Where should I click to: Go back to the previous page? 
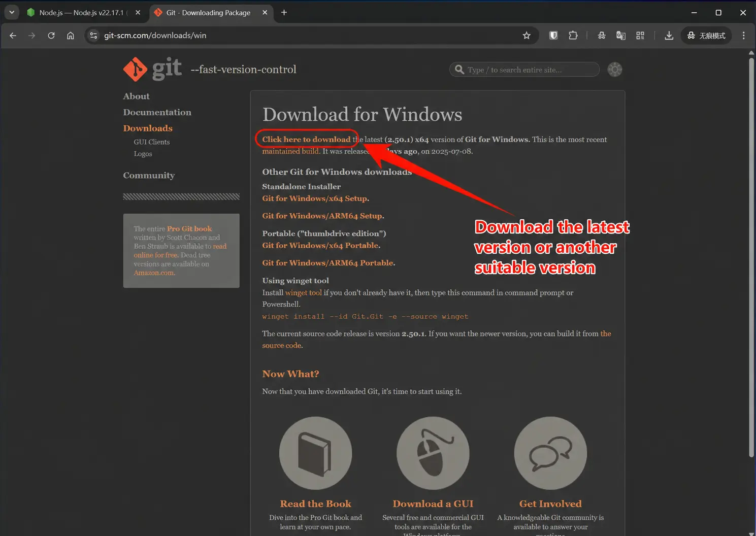click(x=13, y=36)
